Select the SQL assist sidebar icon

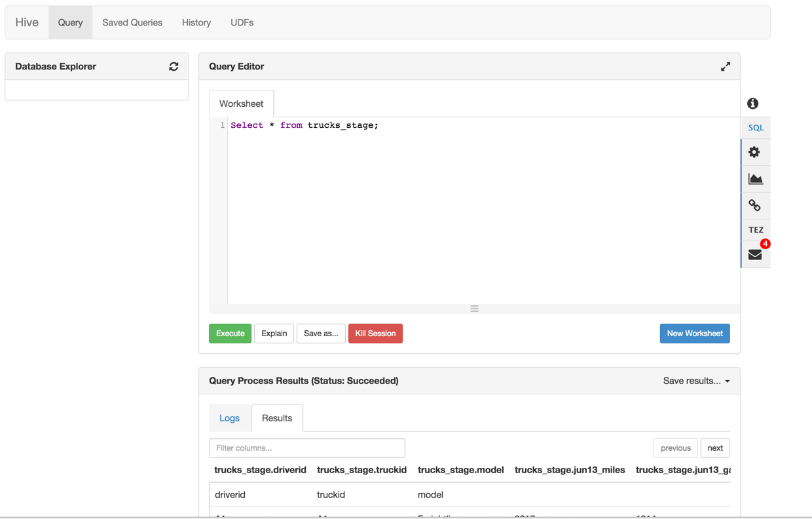755,127
